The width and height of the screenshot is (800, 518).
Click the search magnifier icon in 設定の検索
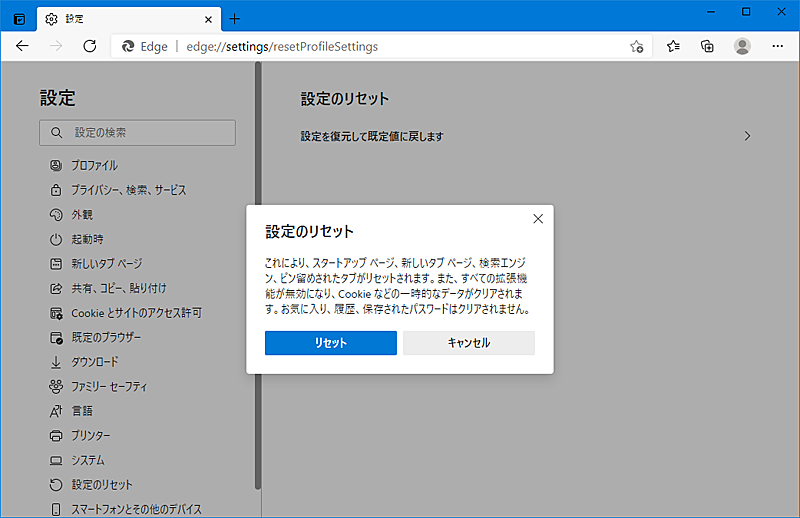point(56,133)
